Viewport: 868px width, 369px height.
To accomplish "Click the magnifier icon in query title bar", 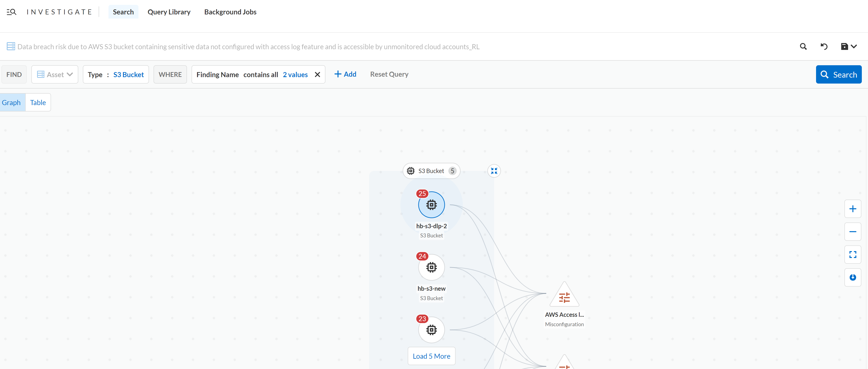I will click(x=803, y=46).
